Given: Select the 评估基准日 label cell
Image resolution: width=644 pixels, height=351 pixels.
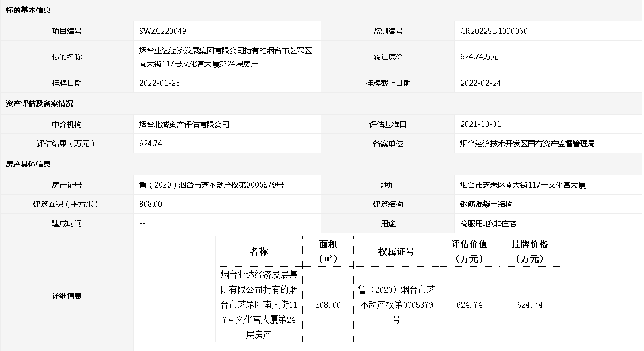Looking at the screenshot, I should [388, 124].
